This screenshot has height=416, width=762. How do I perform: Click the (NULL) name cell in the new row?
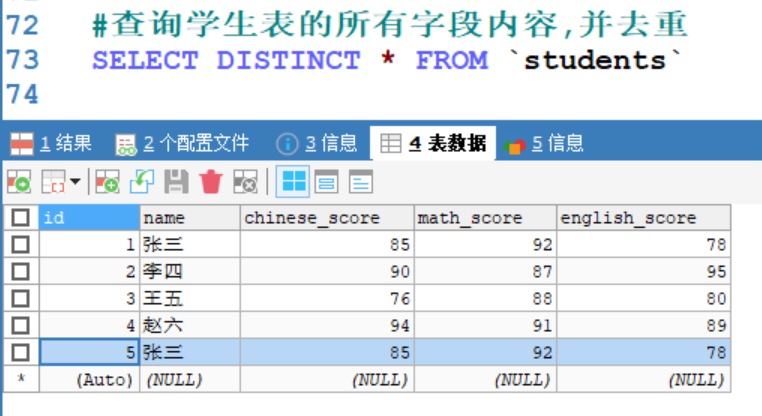click(190, 380)
